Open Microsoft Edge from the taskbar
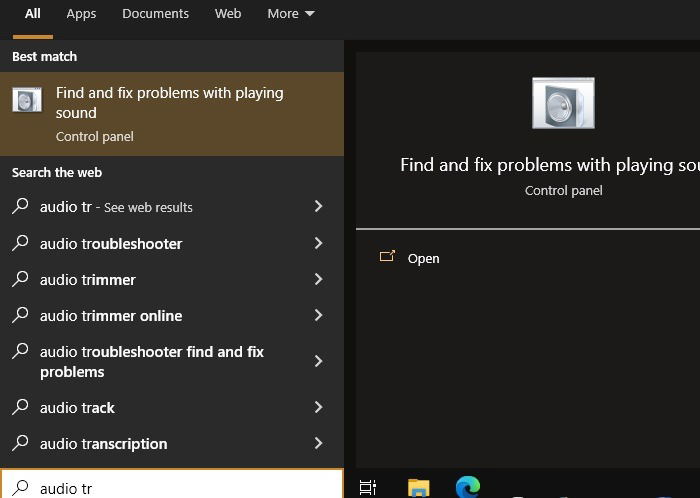The width and height of the screenshot is (700, 498). coord(468,487)
